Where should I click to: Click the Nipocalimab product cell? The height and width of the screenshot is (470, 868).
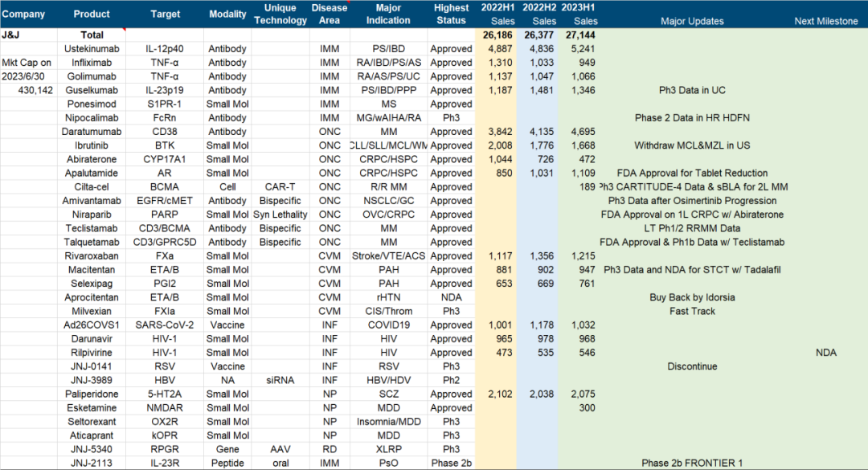[92, 118]
